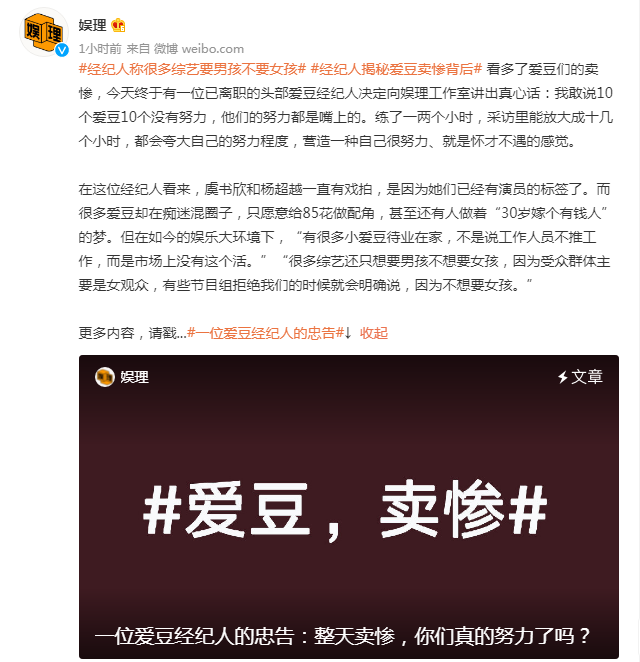Image resolution: width=640 pixels, height=662 pixels.
Task: Click the down arrow after the hashtag
Action: coord(348,333)
